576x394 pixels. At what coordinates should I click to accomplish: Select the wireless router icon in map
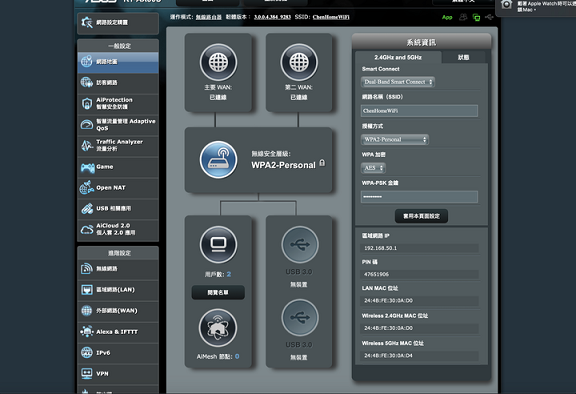218,160
